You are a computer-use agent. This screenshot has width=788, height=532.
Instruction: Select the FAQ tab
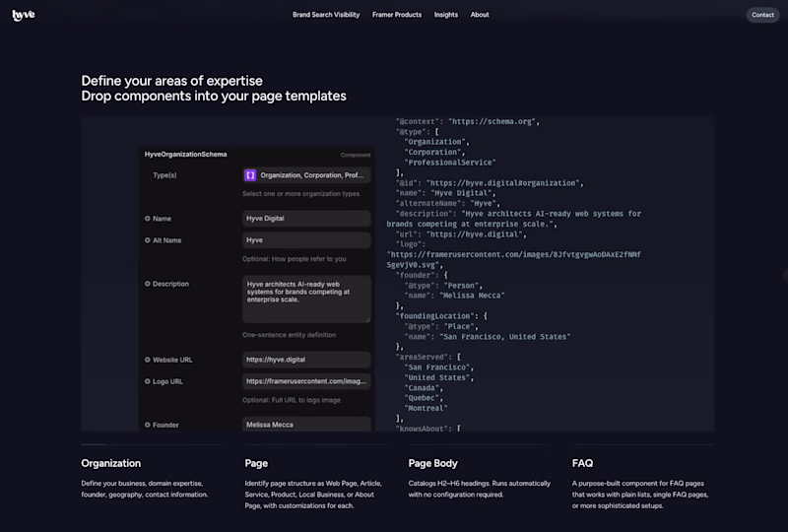point(582,463)
